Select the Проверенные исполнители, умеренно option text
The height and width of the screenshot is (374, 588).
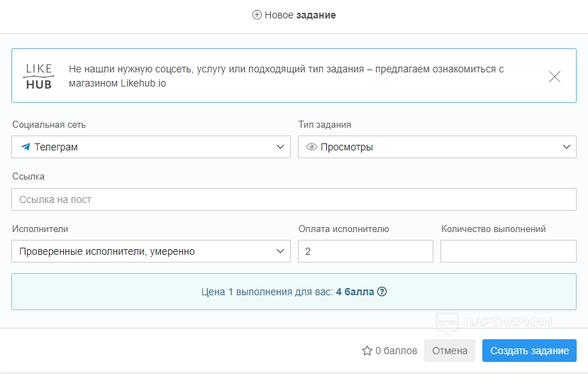[x=107, y=251]
